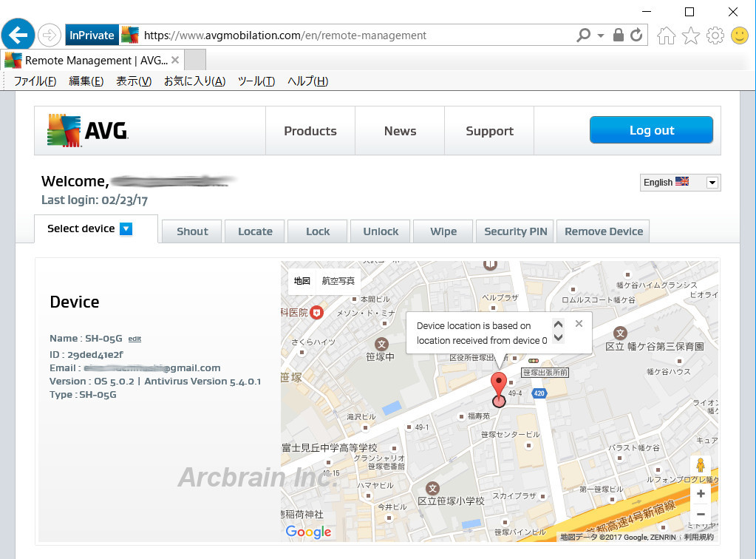Refresh the page with the reload icon
Image resolution: width=756 pixels, height=559 pixels.
pyautogui.click(x=636, y=35)
